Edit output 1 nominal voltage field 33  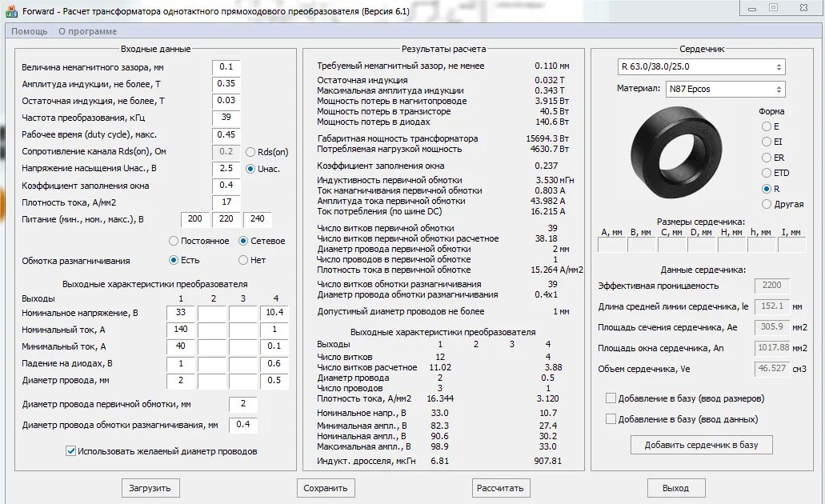coord(181,313)
